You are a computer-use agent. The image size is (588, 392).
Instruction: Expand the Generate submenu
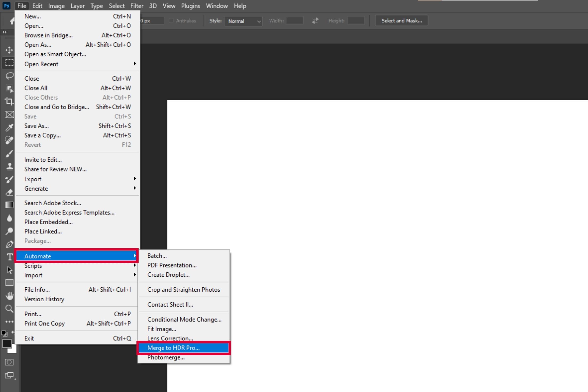point(77,188)
